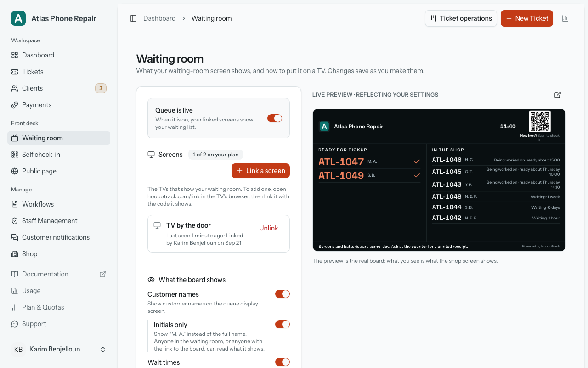Open live preview in new window icon
The image size is (588, 368).
558,95
